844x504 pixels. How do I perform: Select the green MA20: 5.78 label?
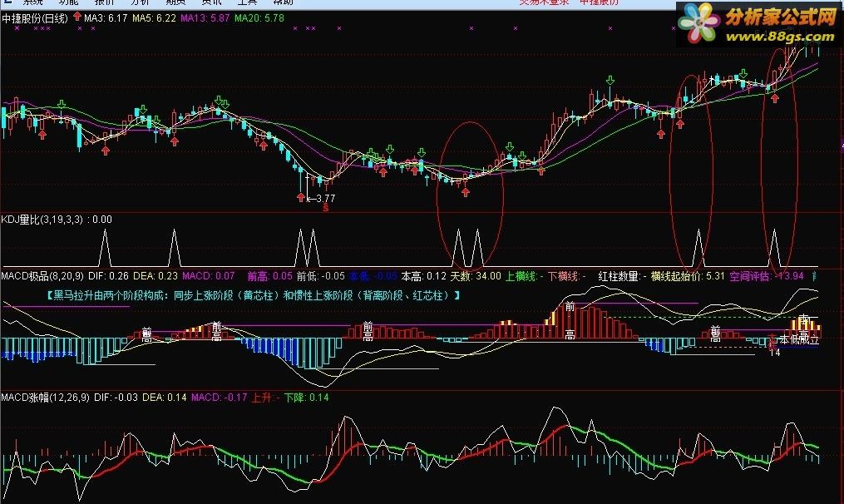[x=259, y=17]
